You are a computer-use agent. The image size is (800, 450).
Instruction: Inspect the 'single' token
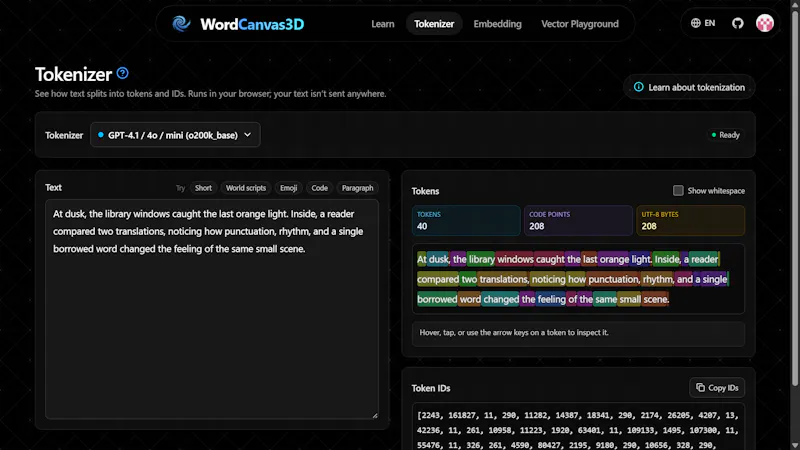point(714,279)
